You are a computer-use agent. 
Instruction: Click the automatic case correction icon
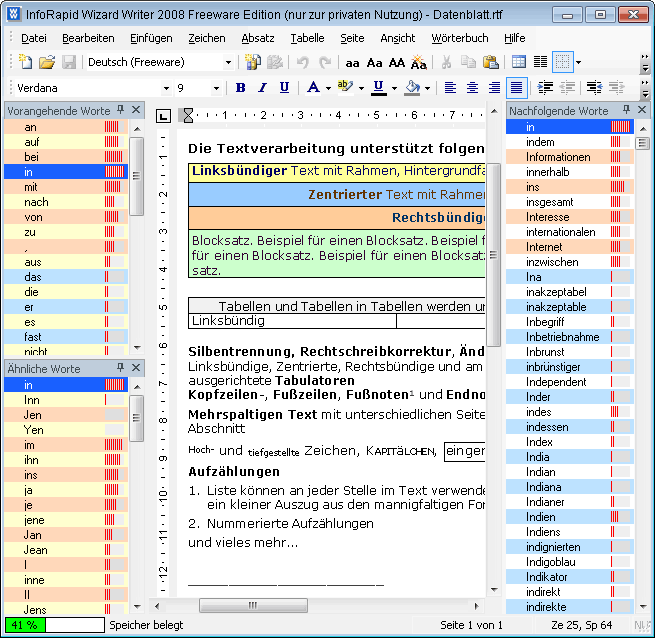[419, 63]
